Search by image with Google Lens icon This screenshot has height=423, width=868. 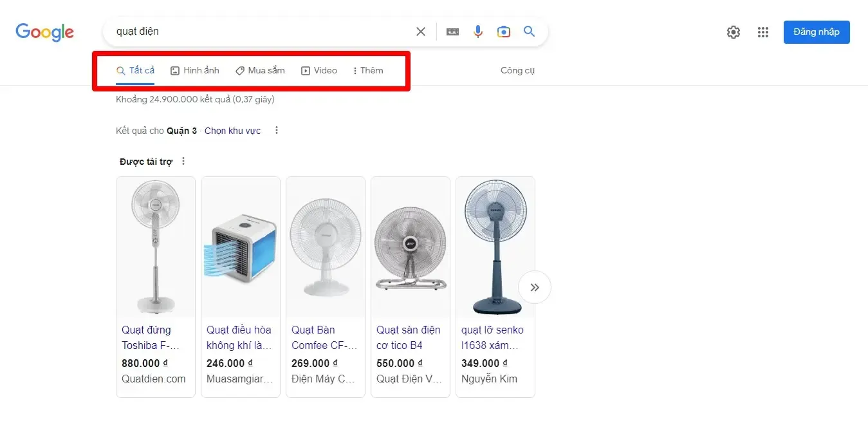tap(503, 31)
